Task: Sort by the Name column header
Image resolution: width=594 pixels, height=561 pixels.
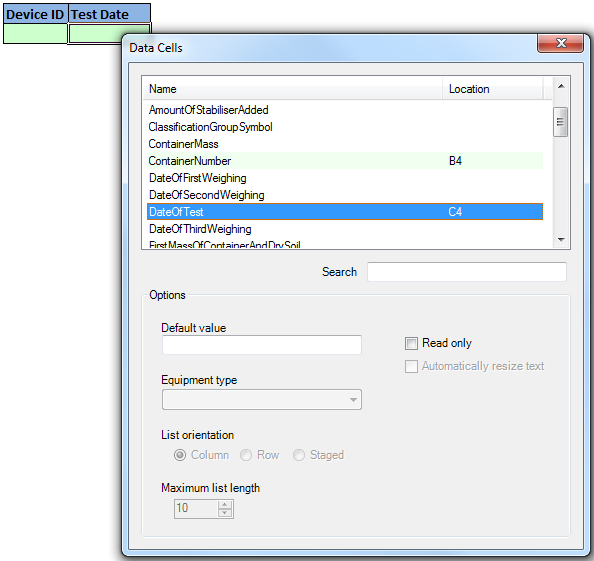Action: [292, 89]
